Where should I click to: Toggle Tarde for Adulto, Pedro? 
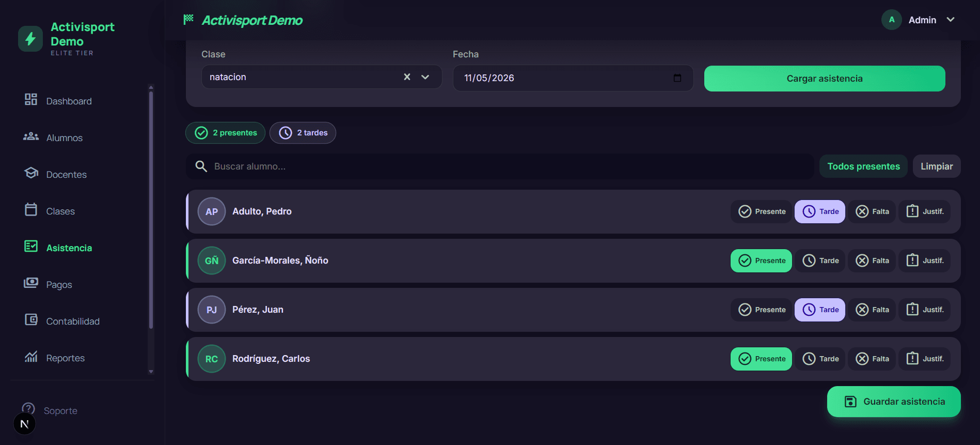pos(820,211)
